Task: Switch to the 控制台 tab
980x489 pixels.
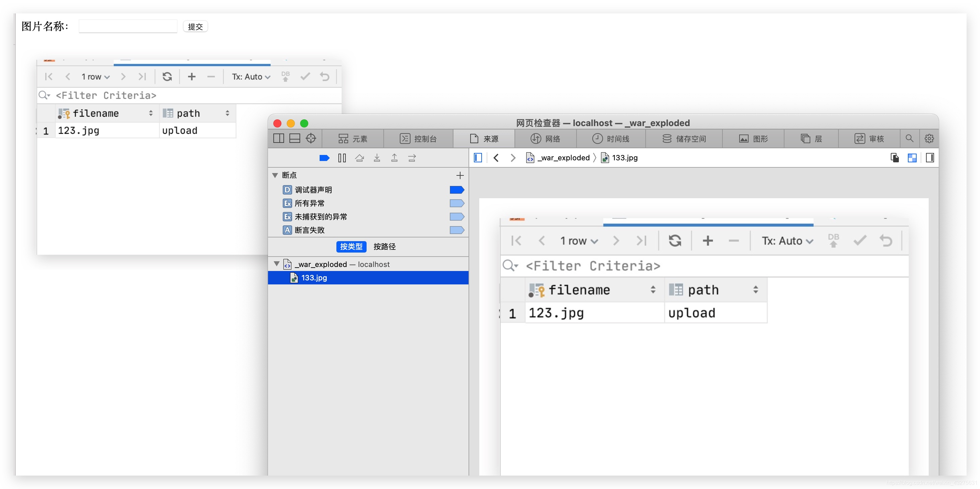Action: [x=418, y=139]
